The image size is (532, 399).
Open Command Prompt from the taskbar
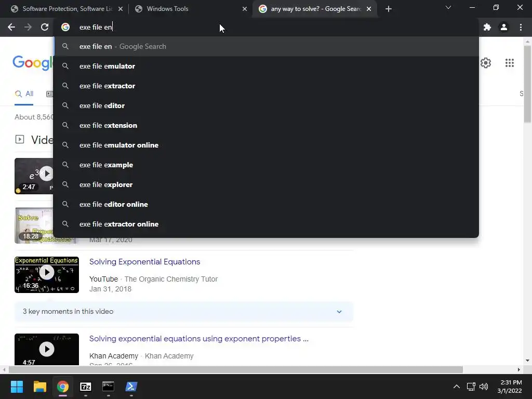point(108,387)
